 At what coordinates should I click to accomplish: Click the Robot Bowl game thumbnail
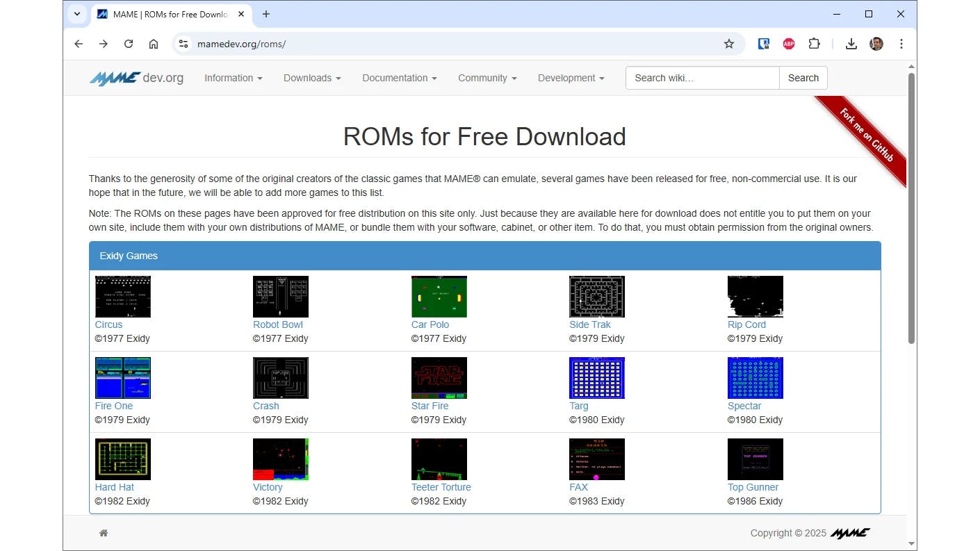[281, 297]
